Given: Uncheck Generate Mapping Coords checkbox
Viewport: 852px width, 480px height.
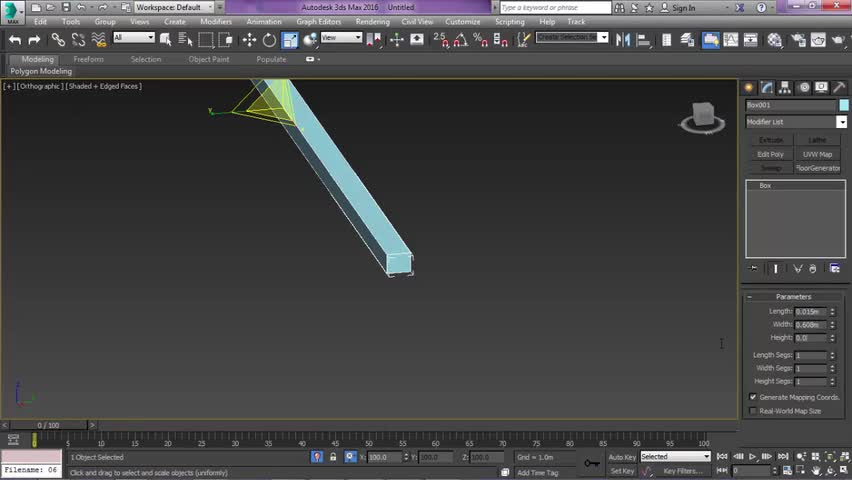Looking at the screenshot, I should [x=753, y=397].
